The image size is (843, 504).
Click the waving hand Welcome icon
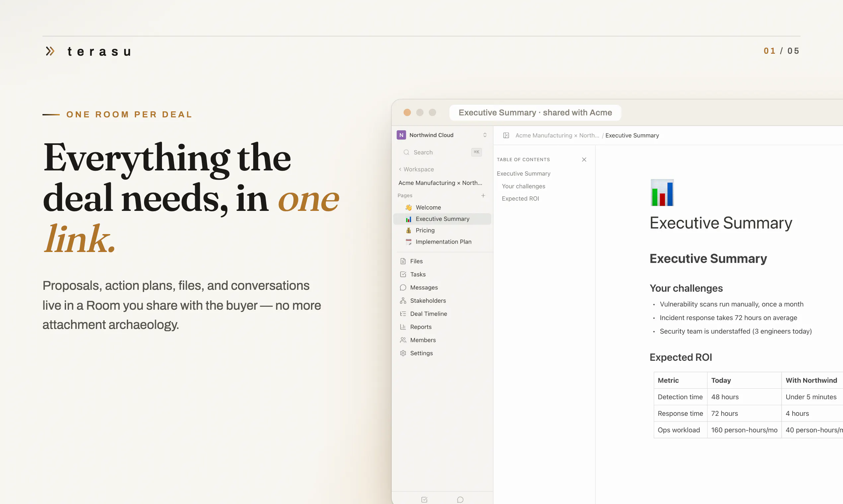click(x=409, y=208)
